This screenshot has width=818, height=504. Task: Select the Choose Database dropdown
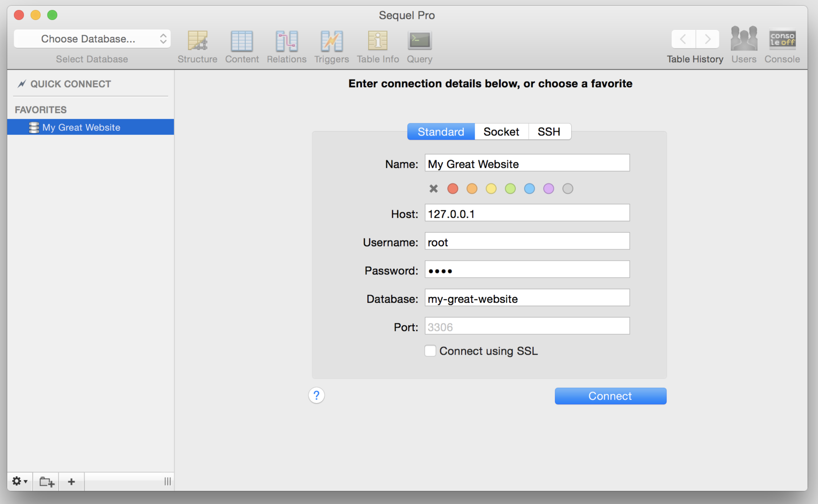click(90, 38)
